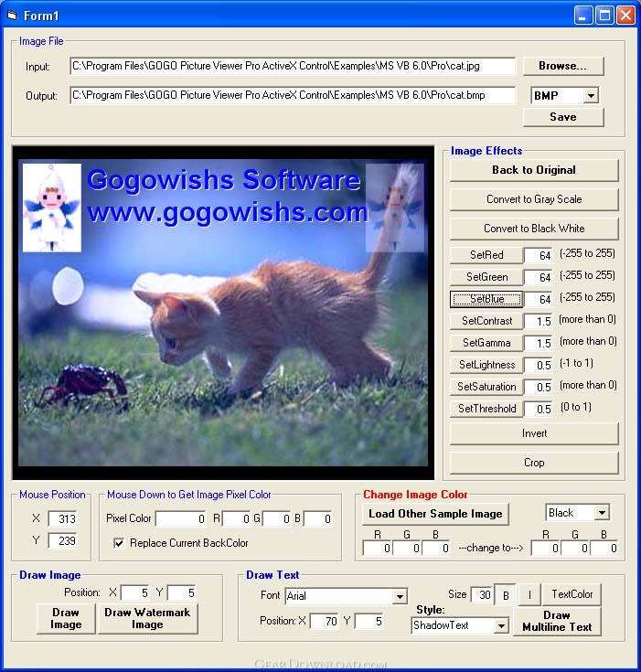Click the Browse... button
Screen dimensions: 641x672
[563, 66]
